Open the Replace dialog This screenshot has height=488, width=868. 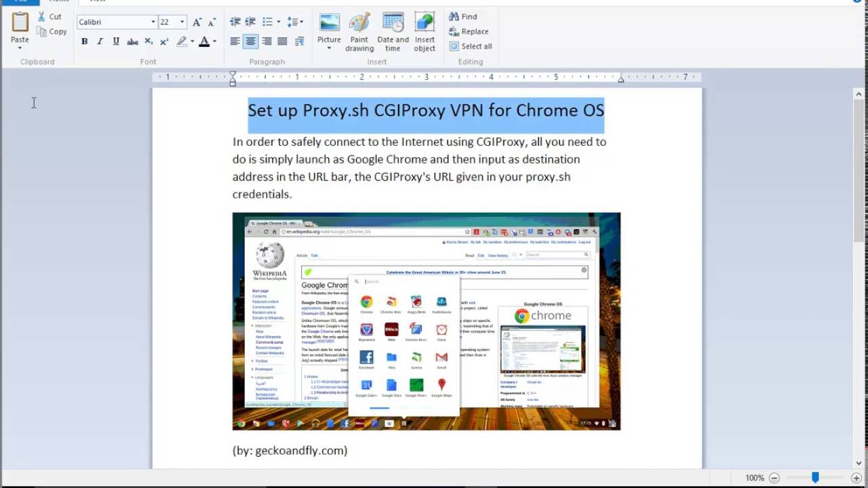[469, 31]
